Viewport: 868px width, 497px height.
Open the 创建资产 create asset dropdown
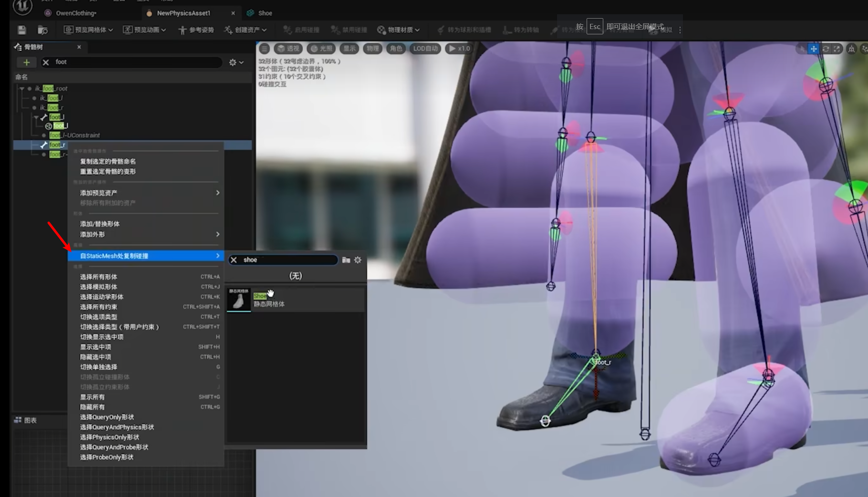pos(245,30)
